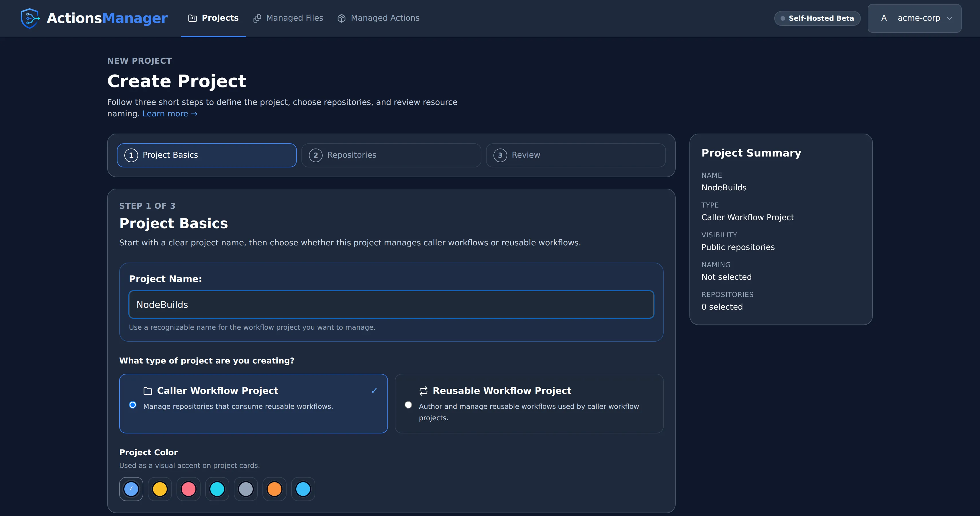Pick the cyan project color swatch
Image resolution: width=980 pixels, height=516 pixels.
coord(217,489)
